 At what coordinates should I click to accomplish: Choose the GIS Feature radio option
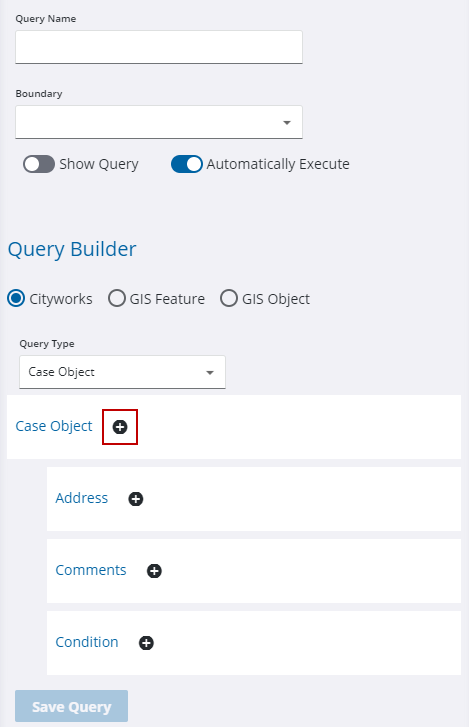click(x=116, y=299)
